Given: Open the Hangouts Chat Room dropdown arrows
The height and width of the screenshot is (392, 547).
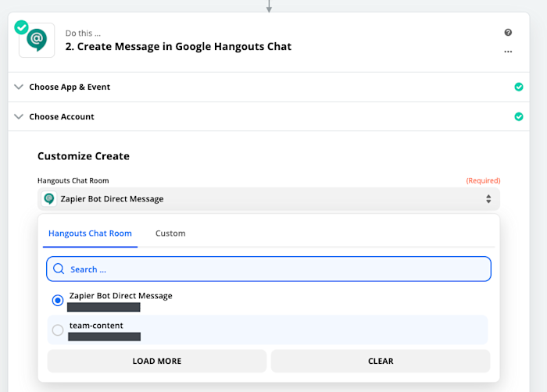Looking at the screenshot, I should coord(488,199).
